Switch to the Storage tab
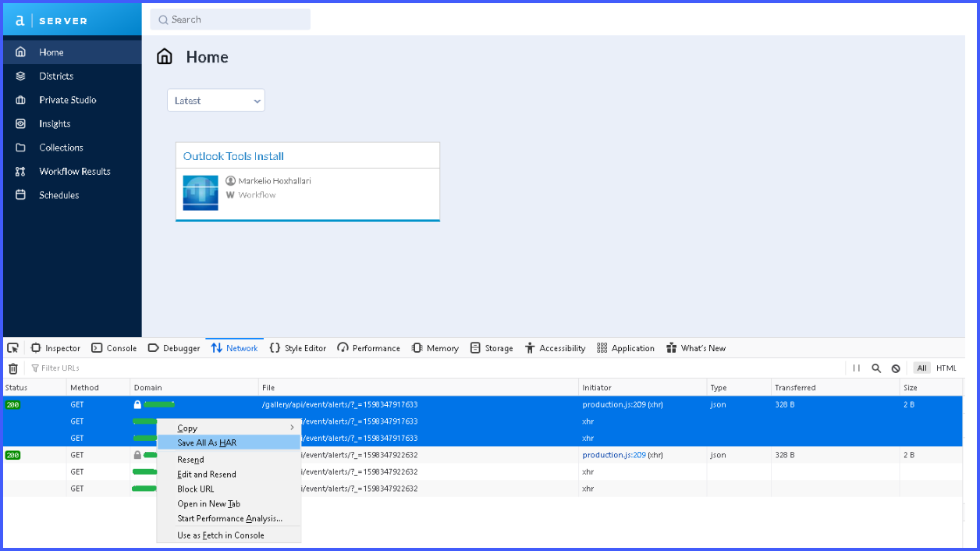980x551 pixels. 492,348
